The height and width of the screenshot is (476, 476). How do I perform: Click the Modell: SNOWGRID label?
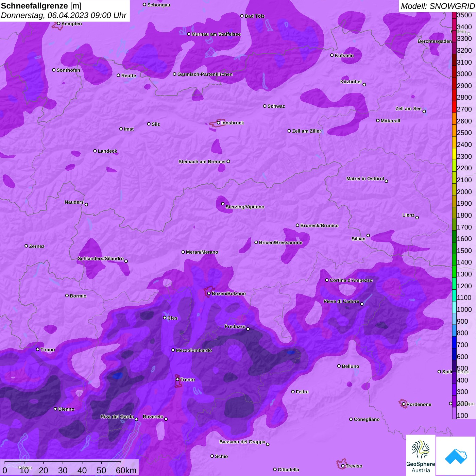438,6
